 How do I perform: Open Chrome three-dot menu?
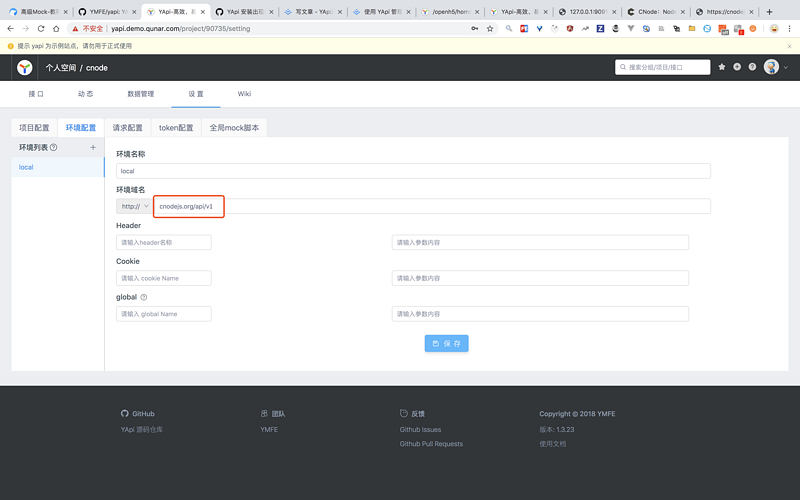coord(789,29)
